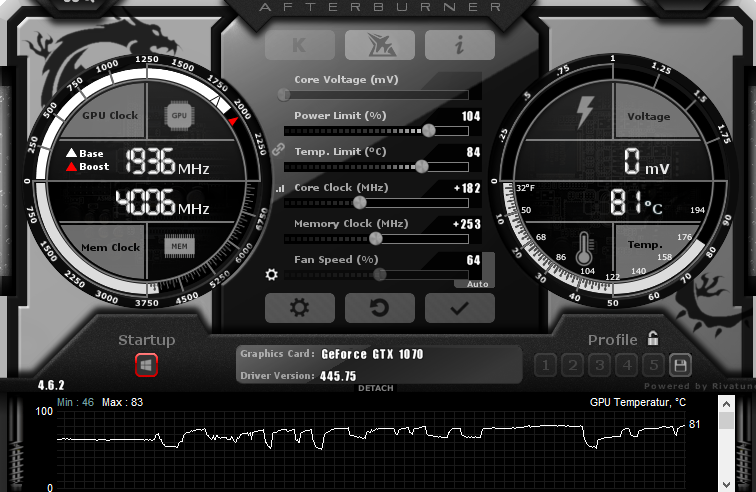
Task: Open the small fan speed gear icon
Action: pyautogui.click(x=271, y=274)
